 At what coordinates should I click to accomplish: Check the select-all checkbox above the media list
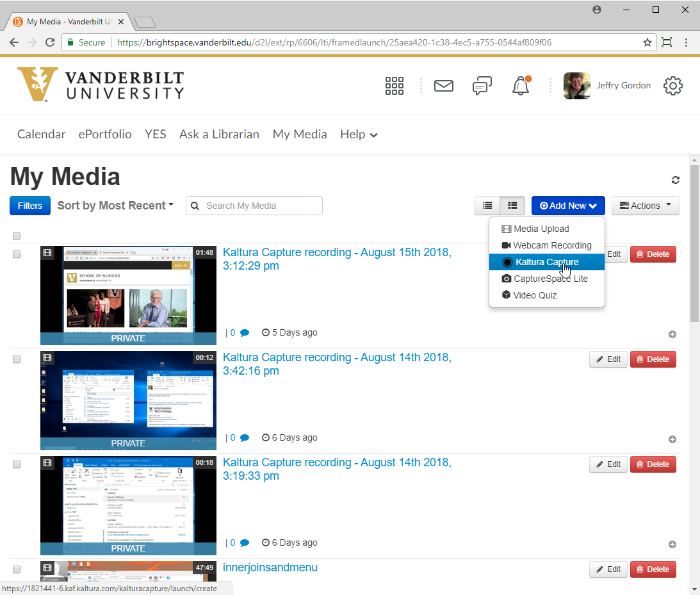[17, 236]
